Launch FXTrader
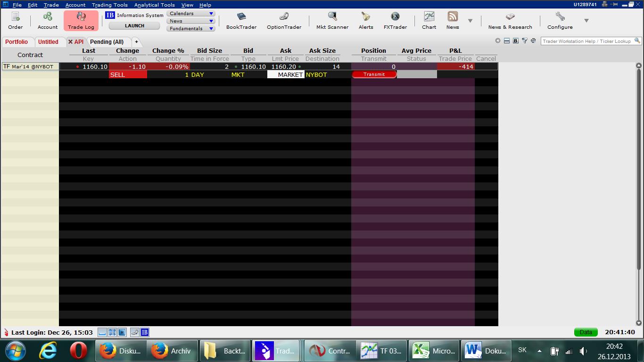 click(x=395, y=21)
